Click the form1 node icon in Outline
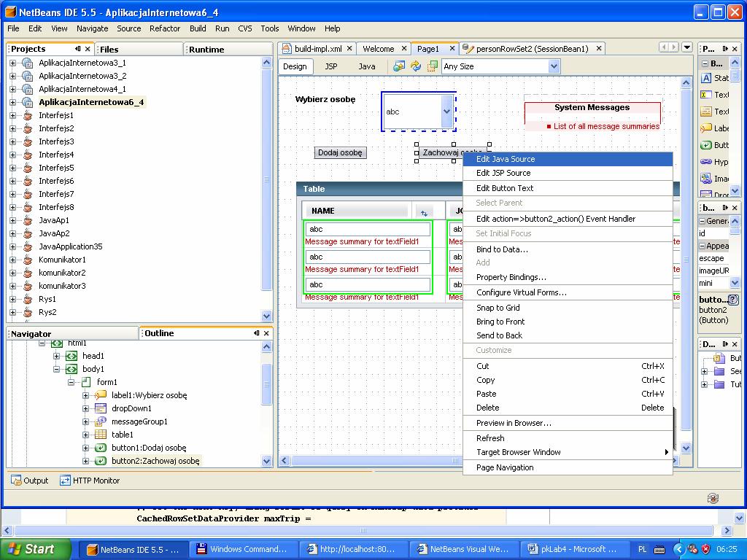 pyautogui.click(x=86, y=382)
